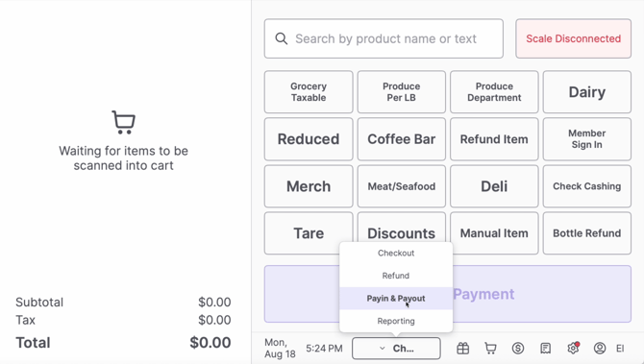
Task: Tap Member Sign In button
Action: tap(587, 139)
